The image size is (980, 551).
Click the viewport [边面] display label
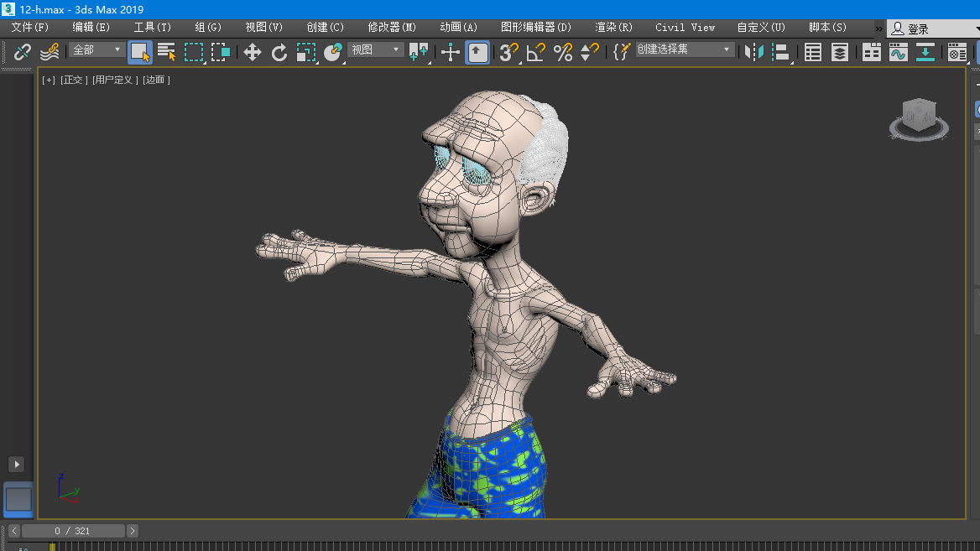point(156,80)
